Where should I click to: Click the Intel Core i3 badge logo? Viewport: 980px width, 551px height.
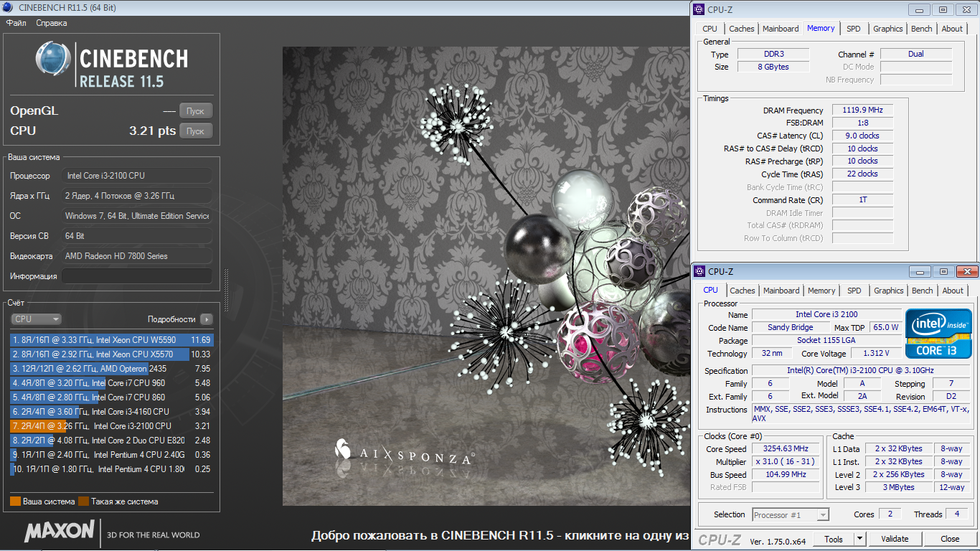point(938,334)
